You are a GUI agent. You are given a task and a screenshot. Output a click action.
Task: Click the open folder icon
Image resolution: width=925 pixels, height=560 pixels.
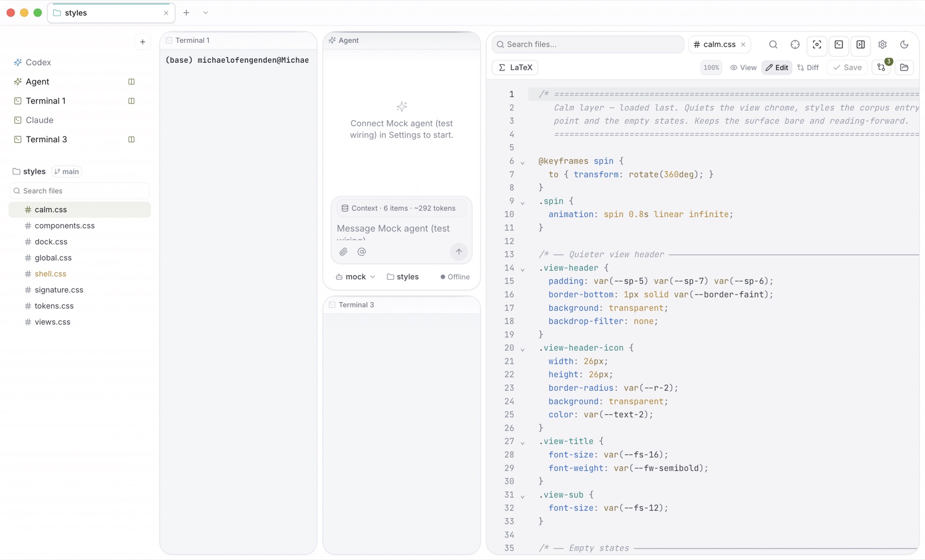pos(904,68)
